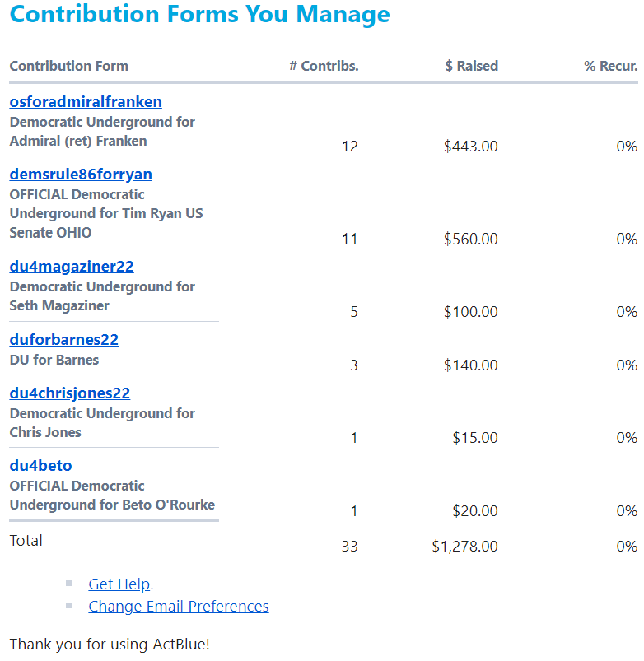Click the $560.00 raised amount for Tim Ryan
This screenshot has width=644, height=661.
[x=470, y=240]
